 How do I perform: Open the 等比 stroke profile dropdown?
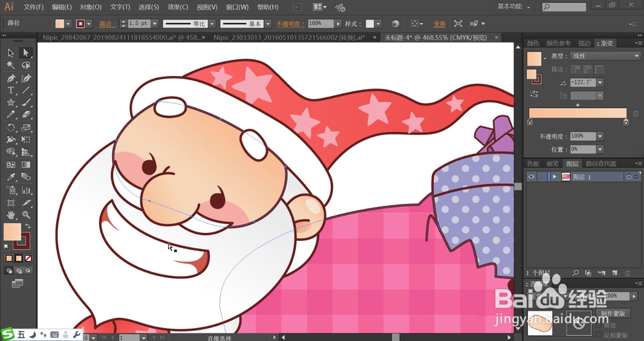click(213, 24)
